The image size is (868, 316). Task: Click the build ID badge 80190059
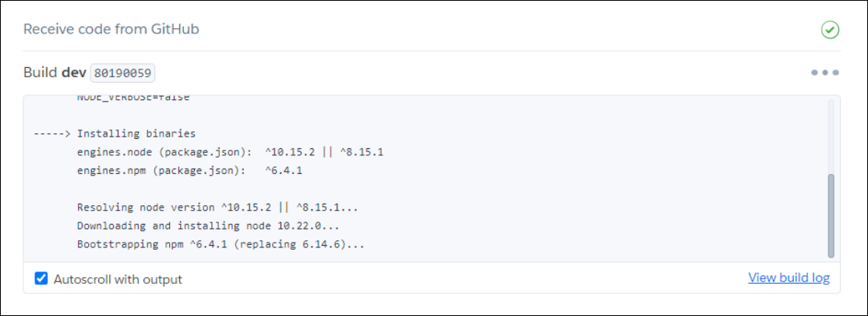coord(123,73)
